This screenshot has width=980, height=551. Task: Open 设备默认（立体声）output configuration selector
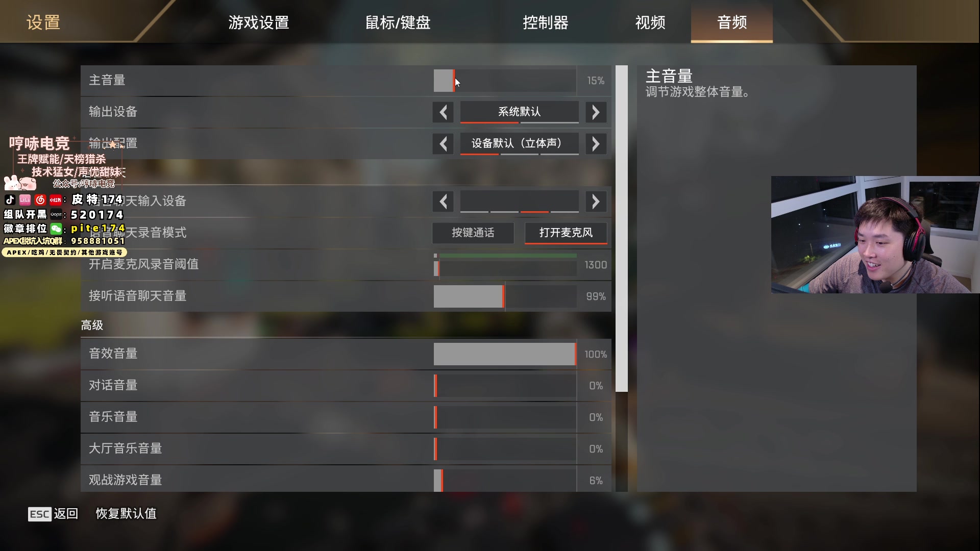[x=519, y=143]
